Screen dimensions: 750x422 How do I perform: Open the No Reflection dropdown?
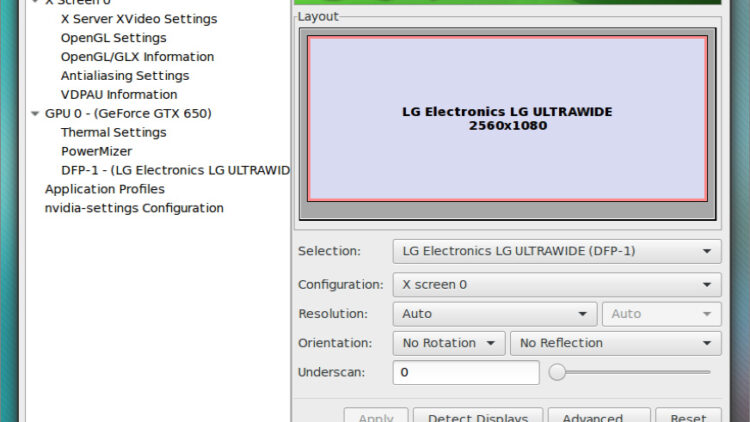pyautogui.click(x=615, y=343)
